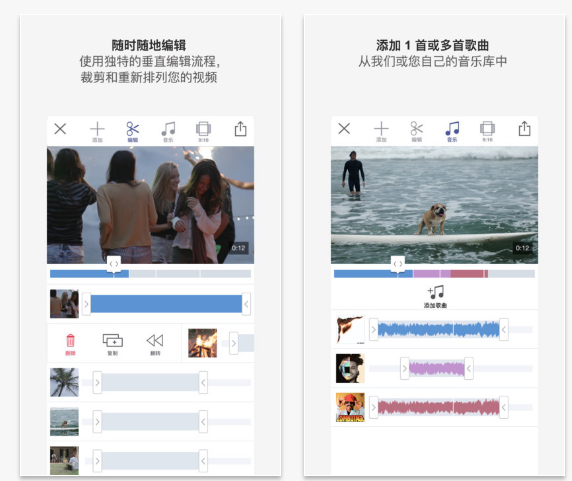
Task: Click the red trash Delete icon
Action: coord(70,344)
